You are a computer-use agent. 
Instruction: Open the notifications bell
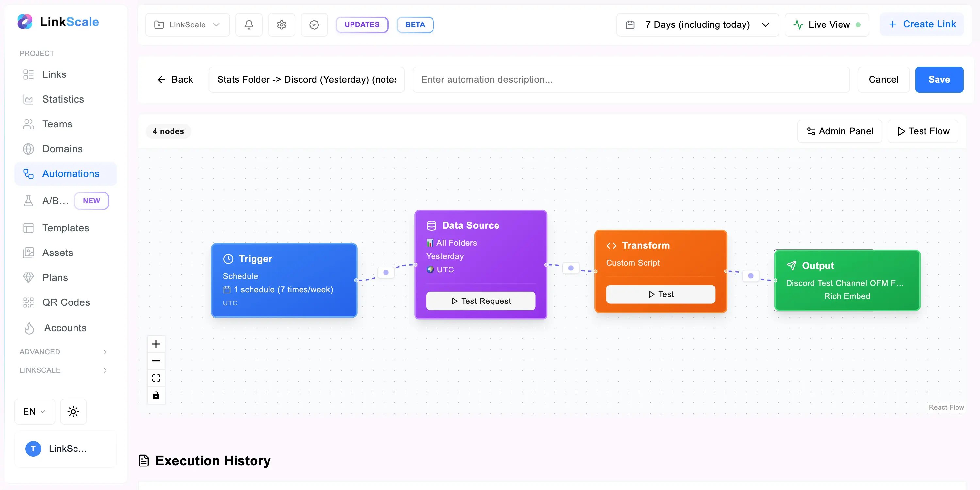coord(249,24)
